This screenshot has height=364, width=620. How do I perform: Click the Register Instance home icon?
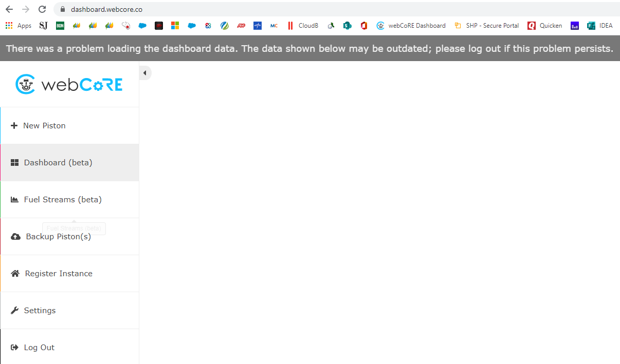coord(15,274)
